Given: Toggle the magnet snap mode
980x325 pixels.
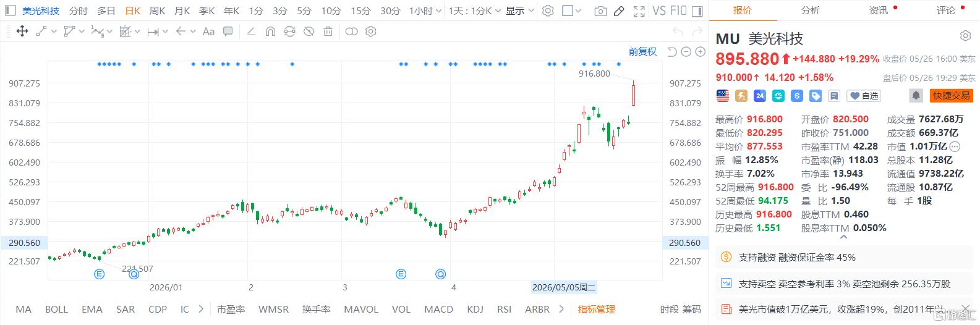Looking at the screenshot, I should click(x=270, y=32).
